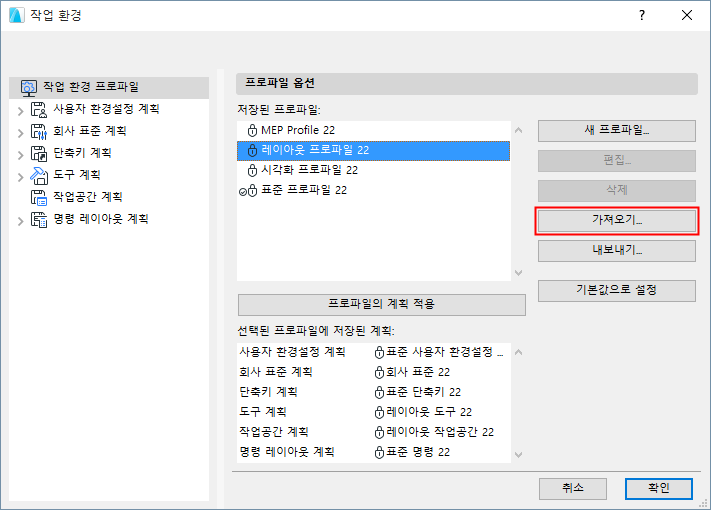Click lock icon beside 시각화 프로파일 22
The height and width of the screenshot is (510, 711).
point(253,170)
